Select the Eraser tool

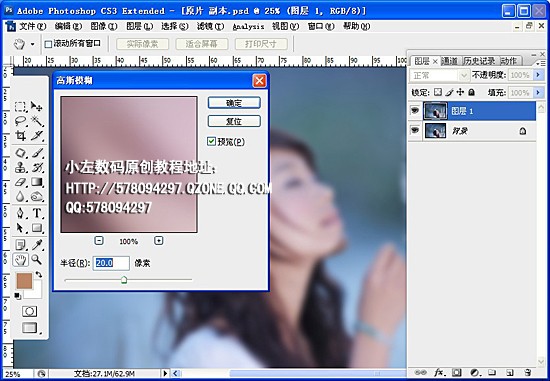click(20, 182)
